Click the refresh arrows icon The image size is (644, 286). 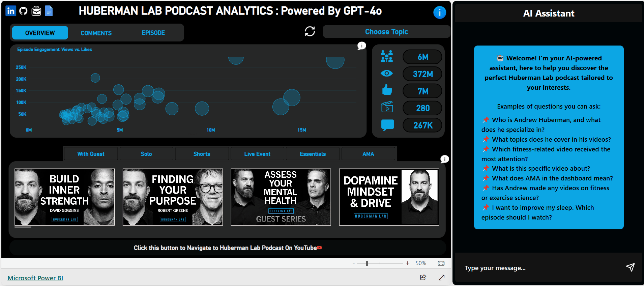310,31
